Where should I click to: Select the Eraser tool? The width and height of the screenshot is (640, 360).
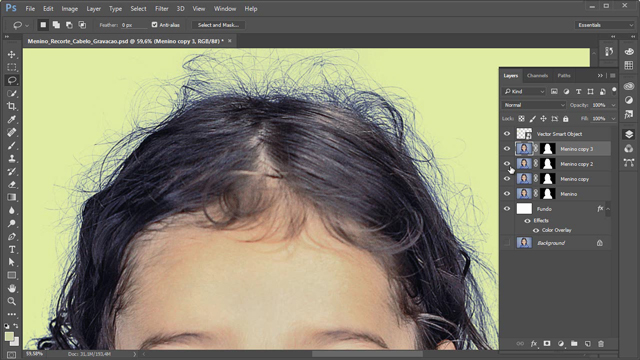coord(11,184)
